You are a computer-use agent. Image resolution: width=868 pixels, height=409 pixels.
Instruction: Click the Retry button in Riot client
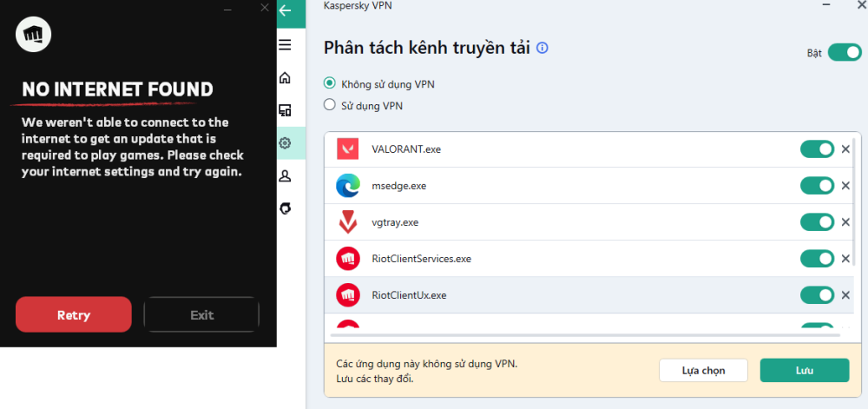pos(74,314)
